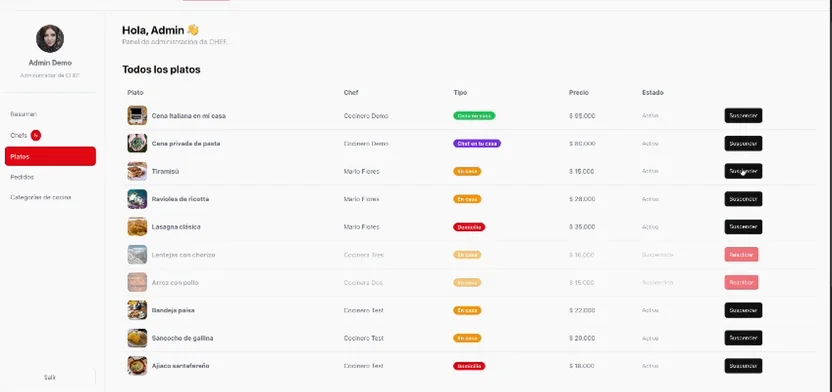
Task: Click the dish name Ravioles de ricotta
Action: tap(180, 199)
